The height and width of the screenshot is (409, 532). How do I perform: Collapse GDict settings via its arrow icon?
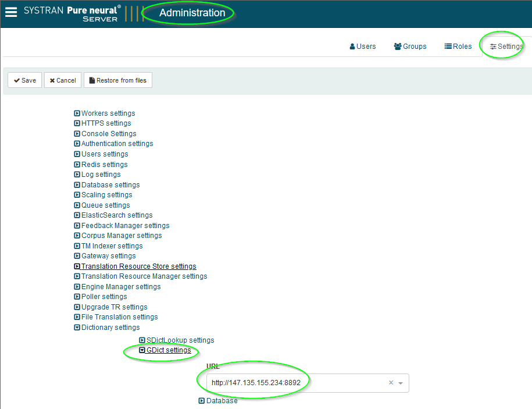coord(142,350)
